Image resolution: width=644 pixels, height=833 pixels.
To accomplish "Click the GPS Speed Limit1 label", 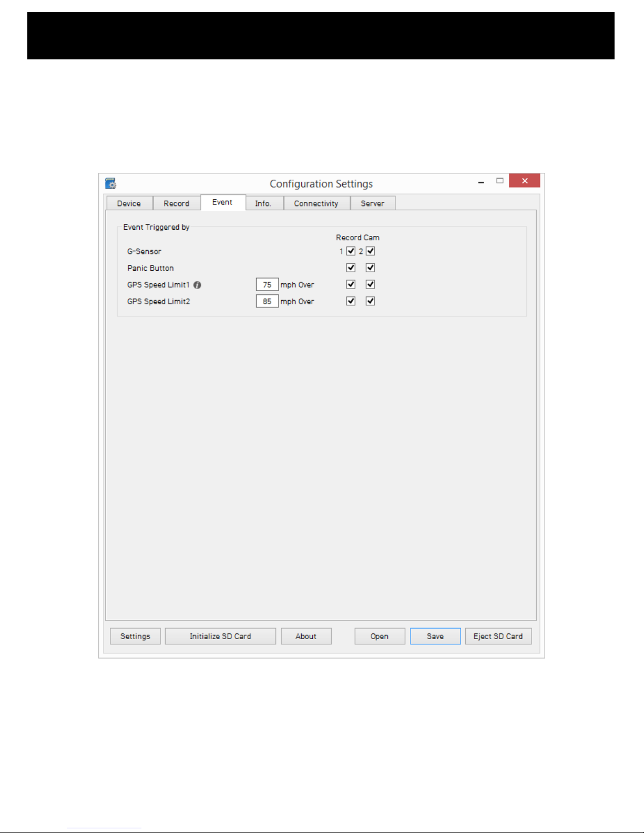I will click(158, 285).
